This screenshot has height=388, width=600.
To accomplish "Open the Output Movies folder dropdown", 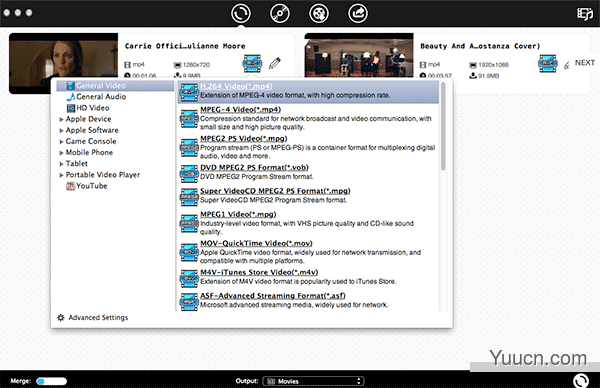I will (313, 381).
